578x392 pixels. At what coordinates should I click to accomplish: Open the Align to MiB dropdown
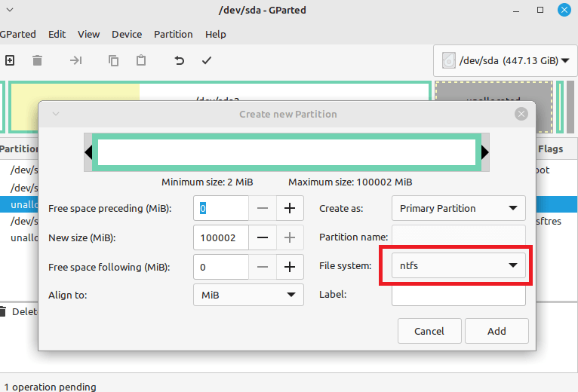pos(247,295)
